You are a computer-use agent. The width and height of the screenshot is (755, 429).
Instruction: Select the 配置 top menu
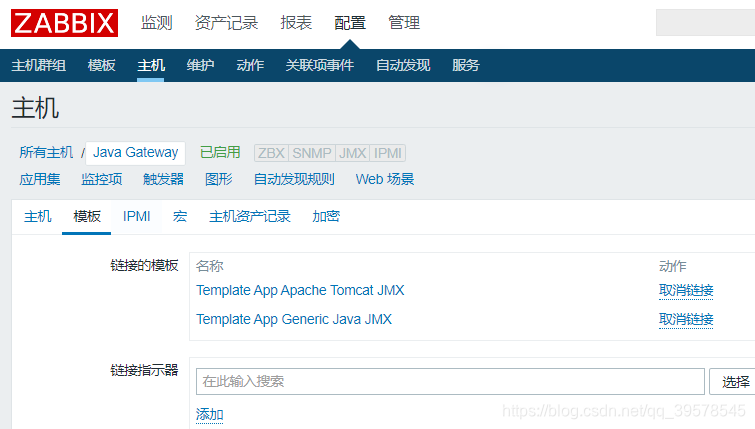click(x=350, y=23)
